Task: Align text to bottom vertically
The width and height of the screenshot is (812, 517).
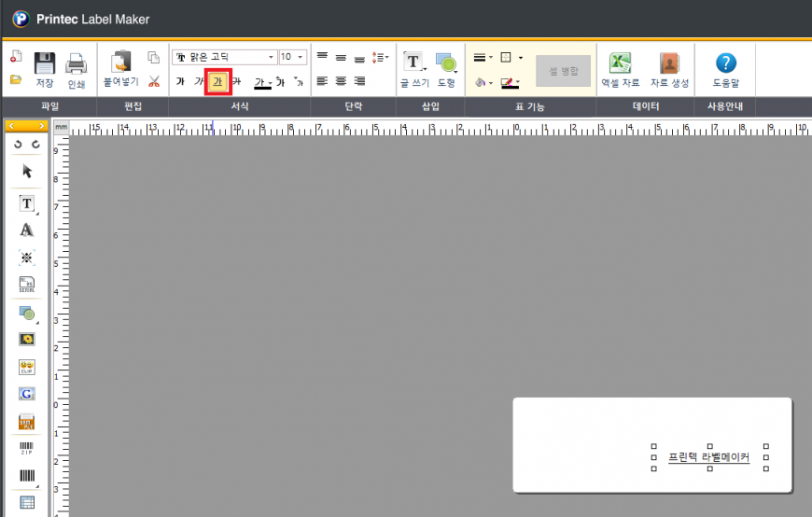Action: tap(359, 58)
